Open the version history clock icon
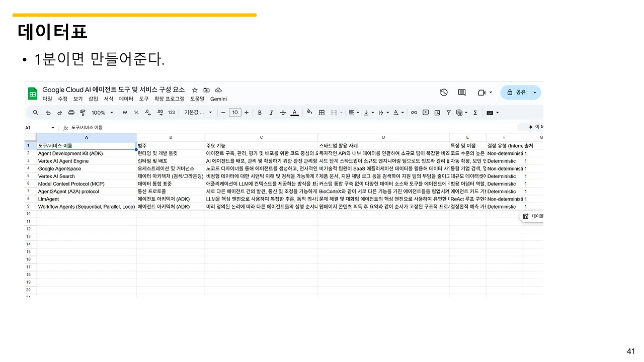Image resolution: width=644 pixels, height=362 pixels. click(443, 93)
